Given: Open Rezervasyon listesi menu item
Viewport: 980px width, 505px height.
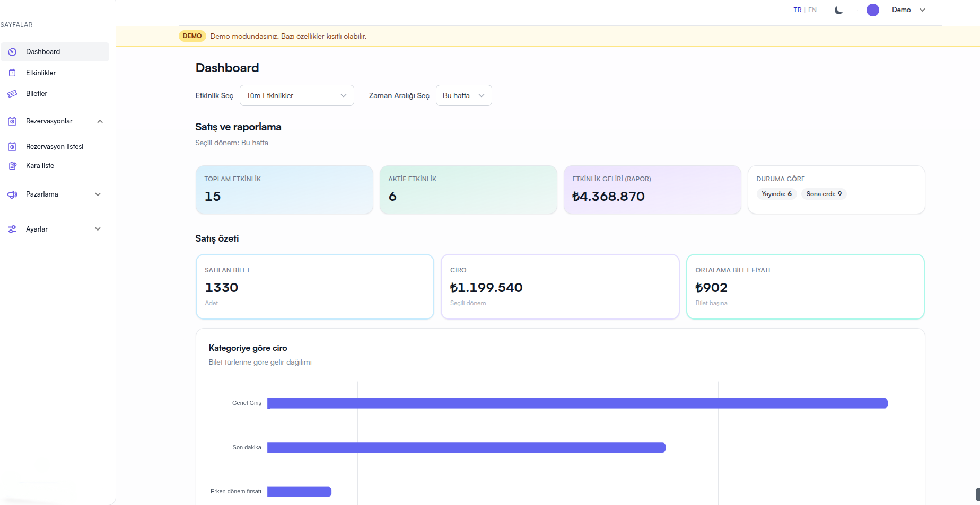Looking at the screenshot, I should (55, 146).
